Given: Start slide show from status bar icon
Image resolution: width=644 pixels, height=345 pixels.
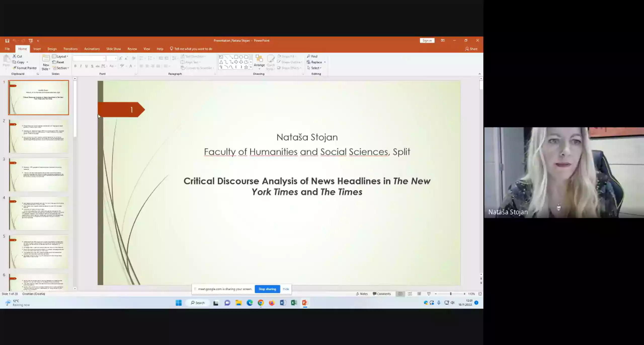Looking at the screenshot, I should (429, 294).
